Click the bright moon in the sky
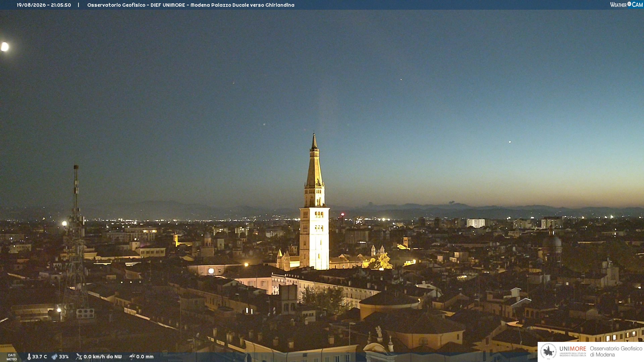 5,47
